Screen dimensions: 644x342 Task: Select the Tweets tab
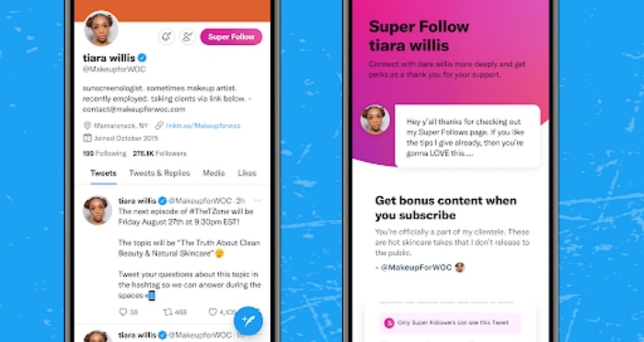point(103,173)
